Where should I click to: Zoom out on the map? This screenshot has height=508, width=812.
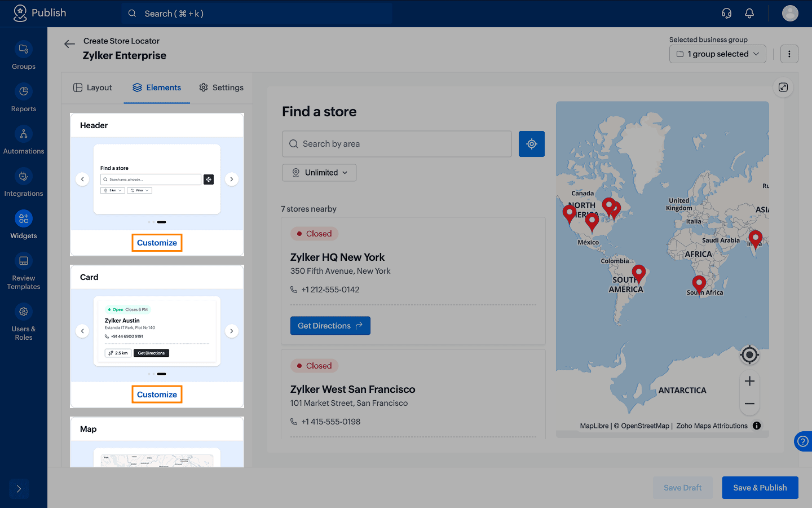pyautogui.click(x=749, y=404)
